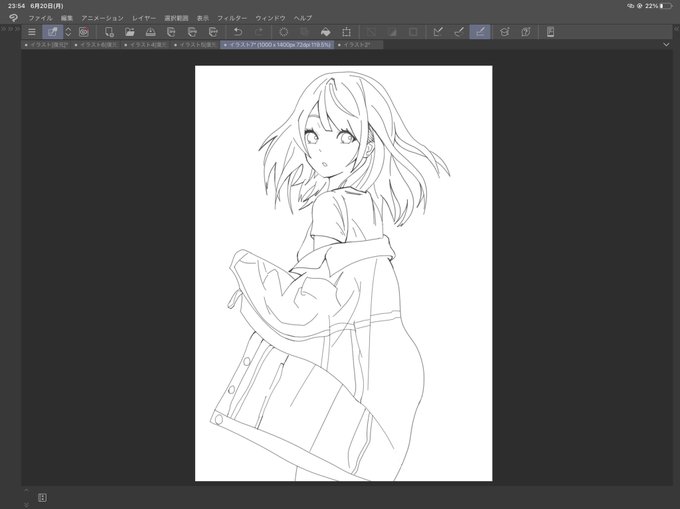Viewport: 680px width, 509px height.
Task: Click the down arrow at bottom-left corner
Action: pyautogui.click(x=26, y=504)
